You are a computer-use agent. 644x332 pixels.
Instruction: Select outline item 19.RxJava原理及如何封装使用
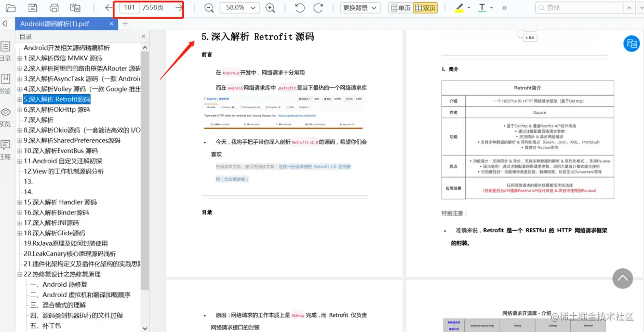[x=66, y=243]
